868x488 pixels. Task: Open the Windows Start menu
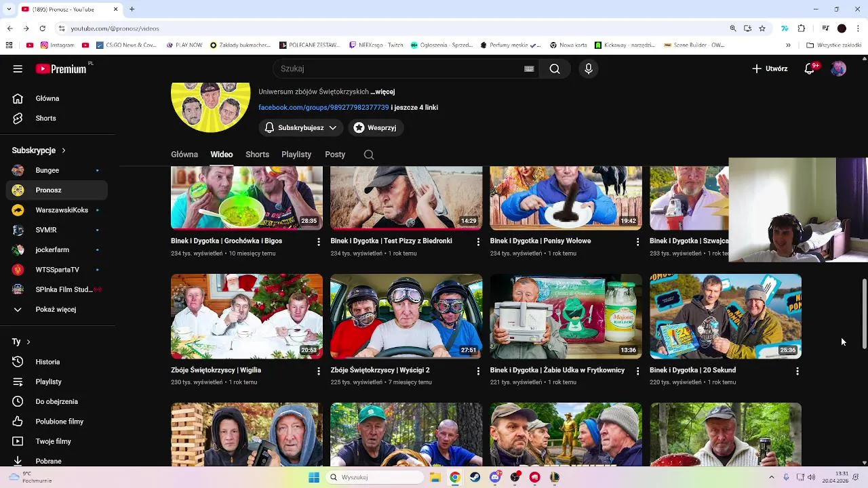pyautogui.click(x=314, y=477)
